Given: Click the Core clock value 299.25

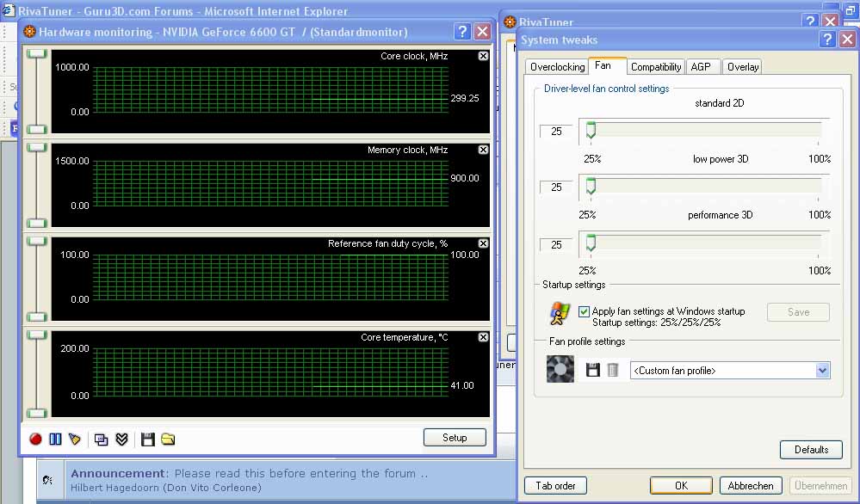Looking at the screenshot, I should tap(465, 98).
